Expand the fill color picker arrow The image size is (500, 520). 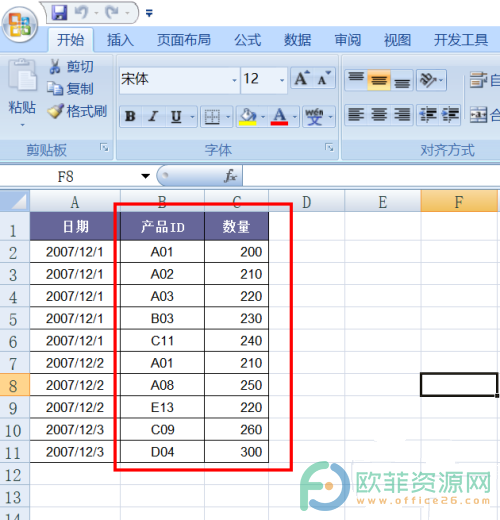point(263,117)
